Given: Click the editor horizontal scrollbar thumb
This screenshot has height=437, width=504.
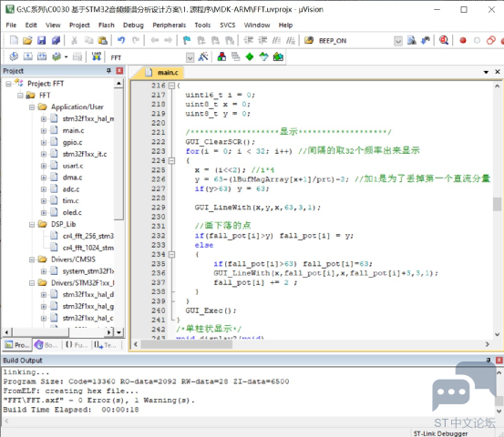Looking at the screenshot, I should [x=187, y=344].
